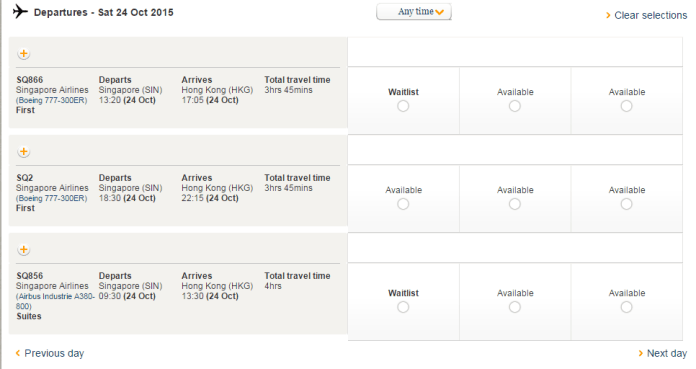Click the orange chevron beside Previous day
Screen dimensions: 696x369
click(18, 353)
